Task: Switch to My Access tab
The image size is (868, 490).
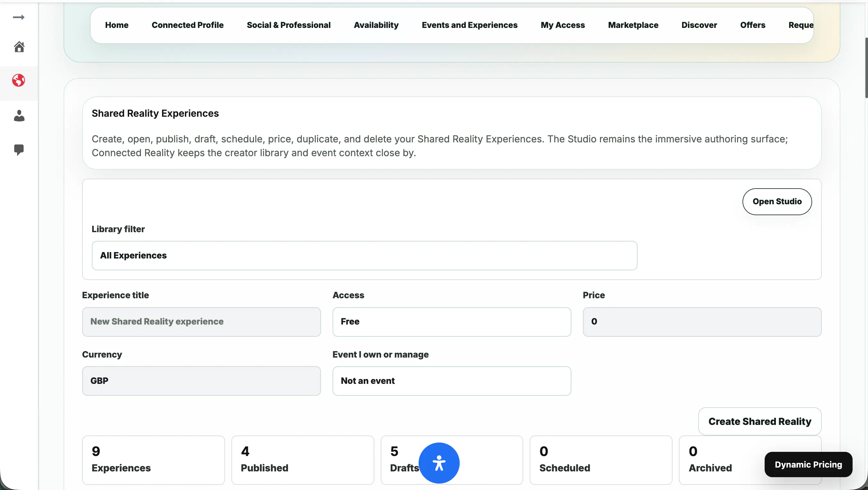Action: click(563, 25)
